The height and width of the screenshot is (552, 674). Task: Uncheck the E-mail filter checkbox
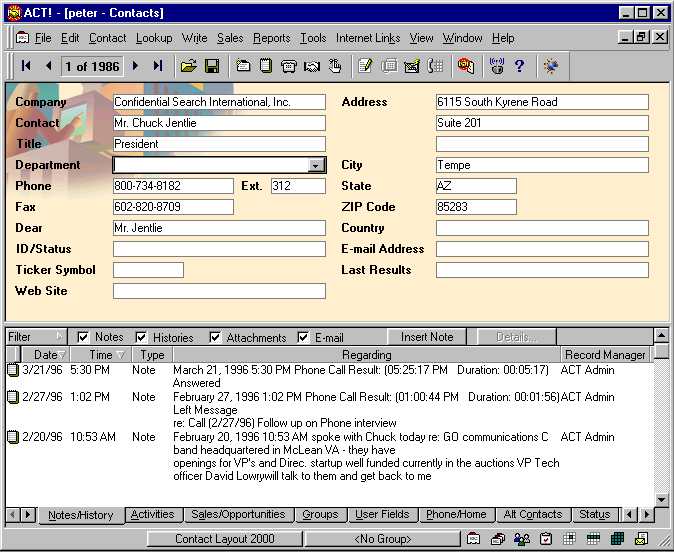303,337
